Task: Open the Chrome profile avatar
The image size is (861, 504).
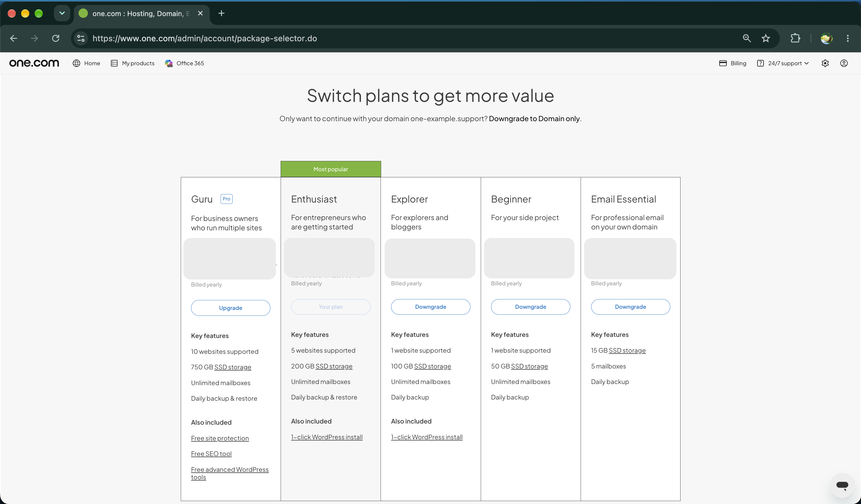Action: 826,38
